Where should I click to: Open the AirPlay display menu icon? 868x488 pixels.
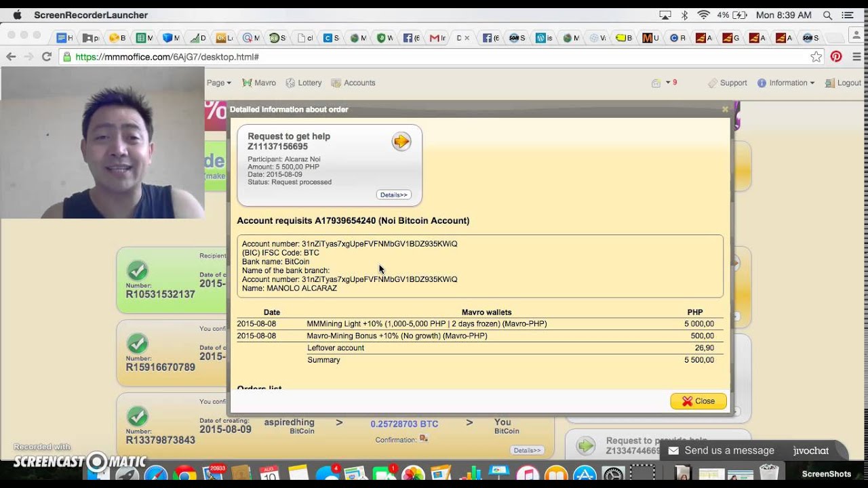tap(665, 15)
